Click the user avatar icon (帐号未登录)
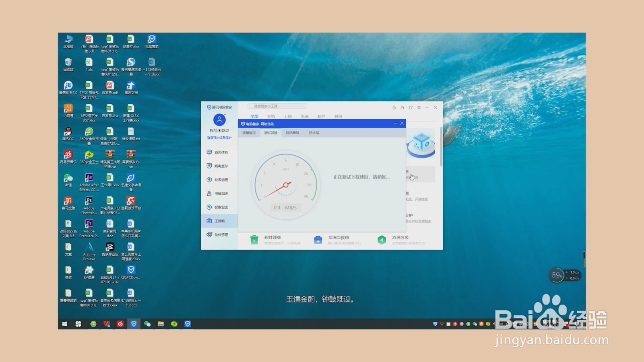The height and width of the screenshot is (362, 644). (219, 120)
